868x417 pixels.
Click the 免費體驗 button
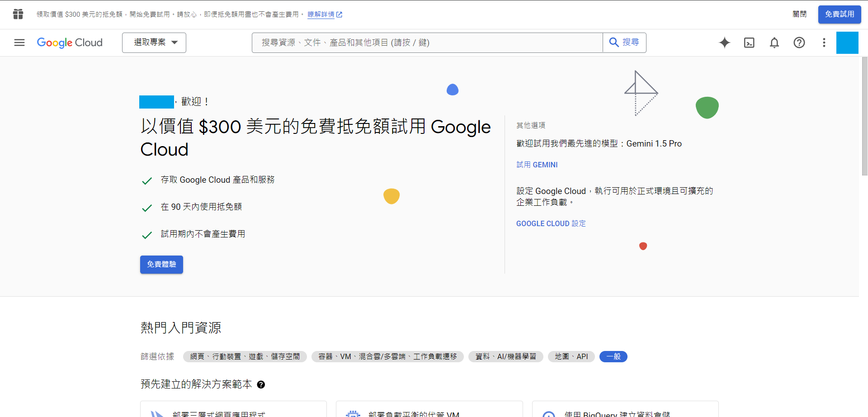(161, 265)
